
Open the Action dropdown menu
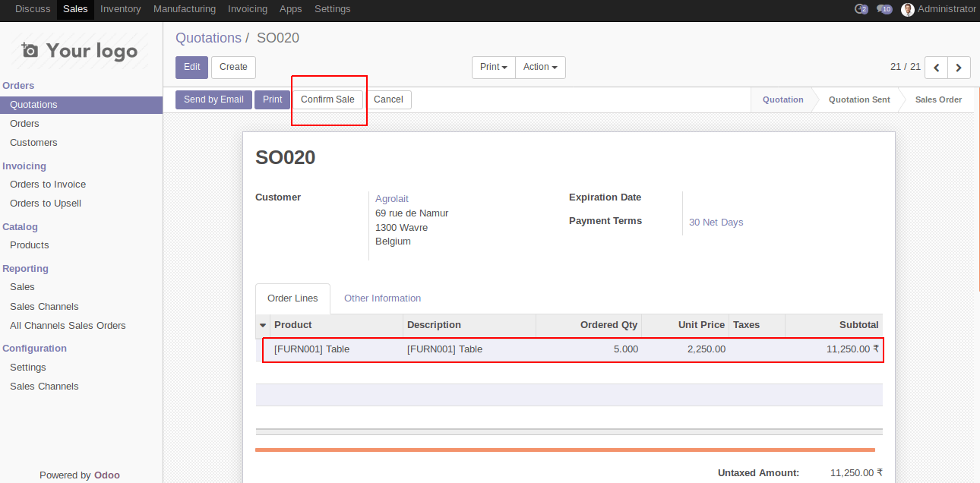click(x=540, y=67)
